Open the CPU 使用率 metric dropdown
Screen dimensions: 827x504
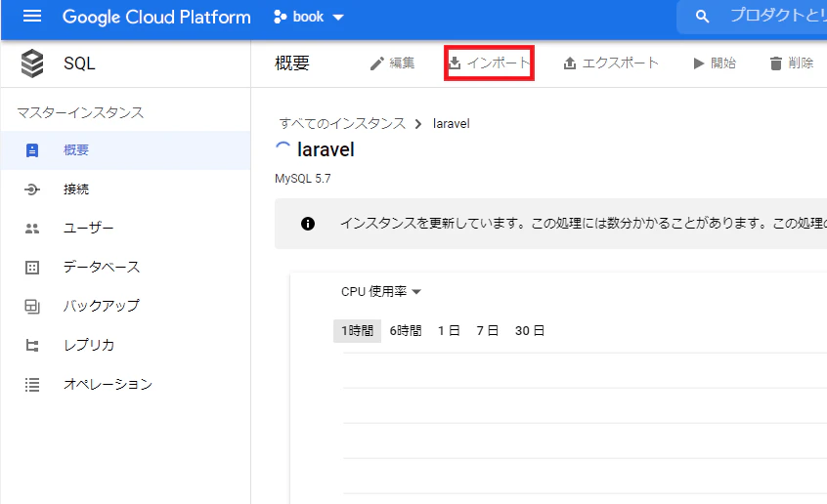click(381, 291)
